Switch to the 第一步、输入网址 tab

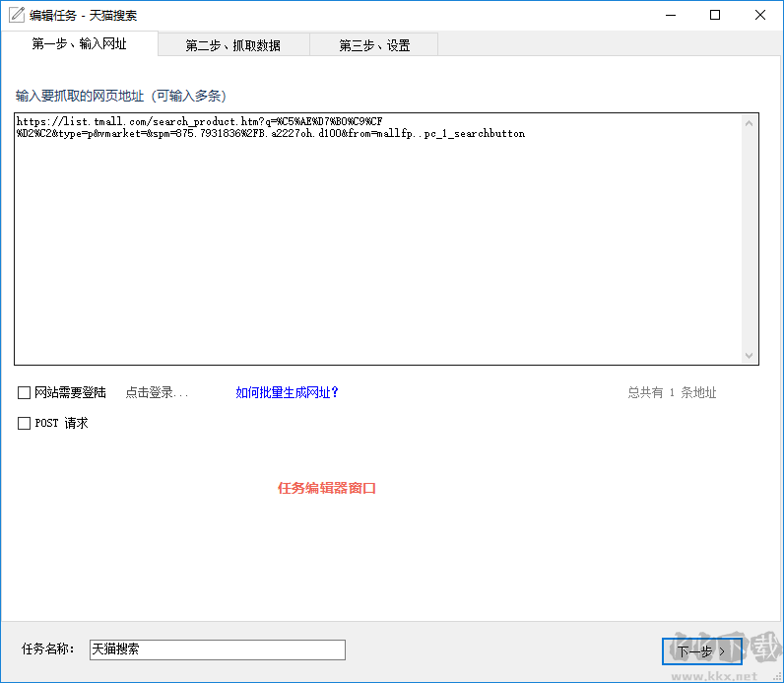(x=79, y=44)
